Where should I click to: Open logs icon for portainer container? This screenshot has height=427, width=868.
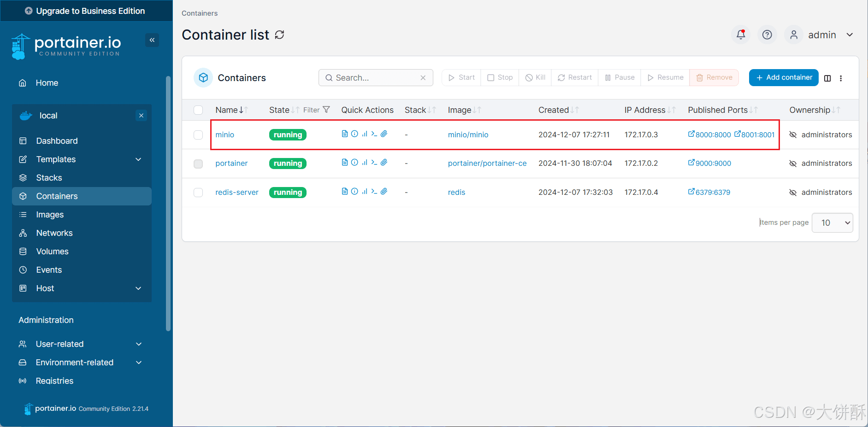[x=345, y=163]
